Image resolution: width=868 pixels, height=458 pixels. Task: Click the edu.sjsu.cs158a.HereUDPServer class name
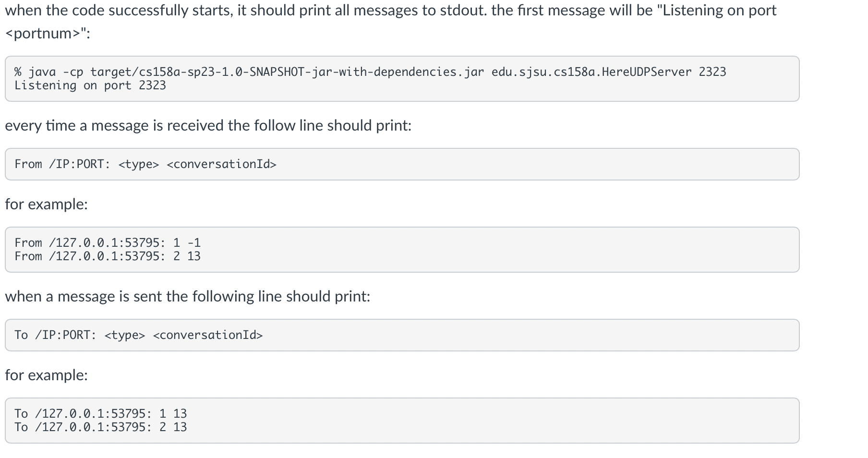[591, 72]
